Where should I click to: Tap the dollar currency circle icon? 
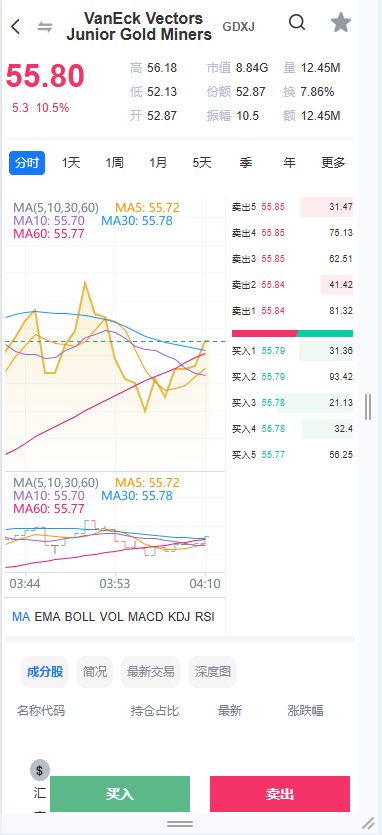click(x=40, y=769)
